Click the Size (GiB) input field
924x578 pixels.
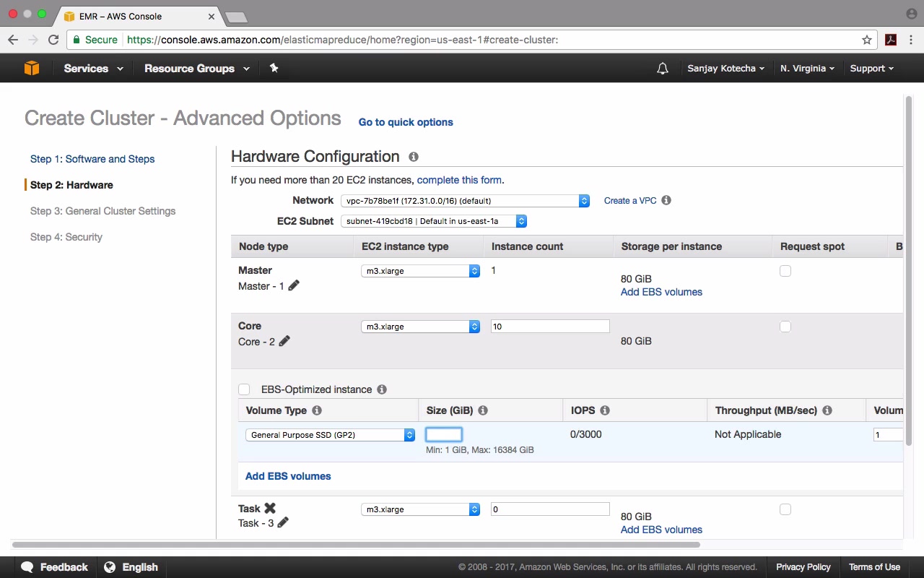443,434
